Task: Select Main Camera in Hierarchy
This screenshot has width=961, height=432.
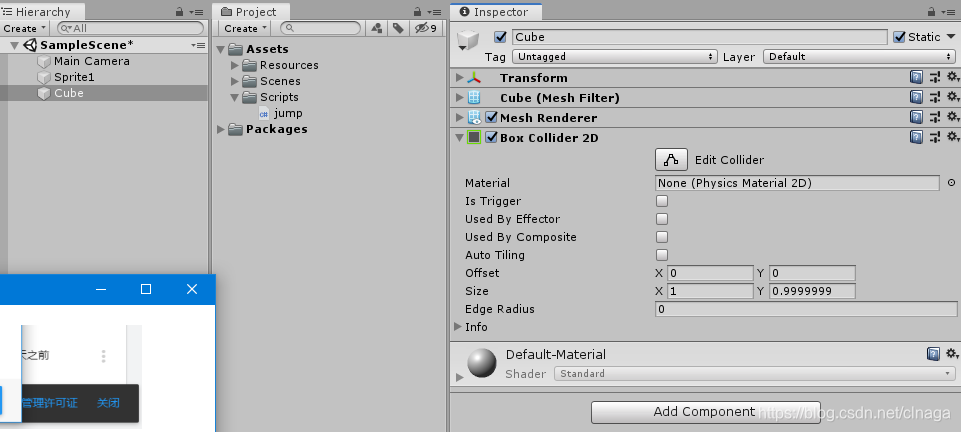Action: (x=91, y=61)
